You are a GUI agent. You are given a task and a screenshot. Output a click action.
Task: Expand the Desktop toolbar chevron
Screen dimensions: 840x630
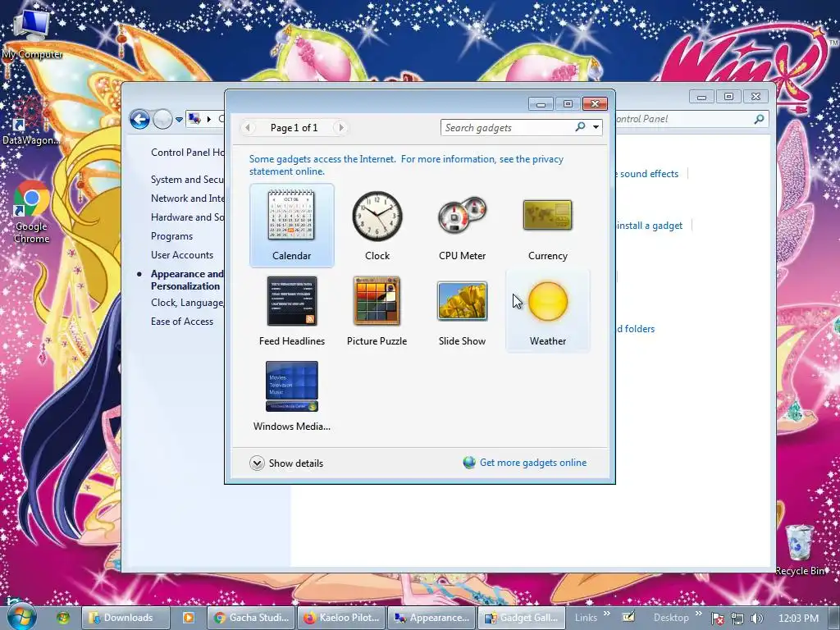pos(699,614)
